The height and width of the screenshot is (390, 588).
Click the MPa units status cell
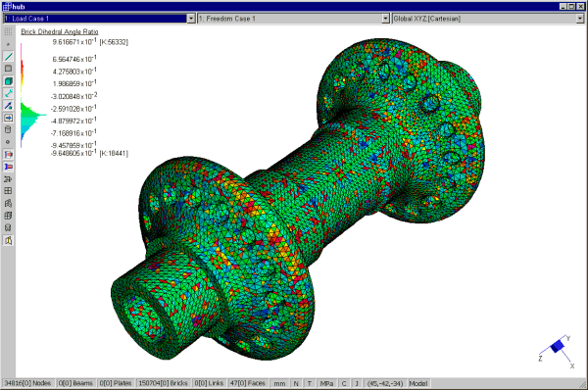[326, 383]
